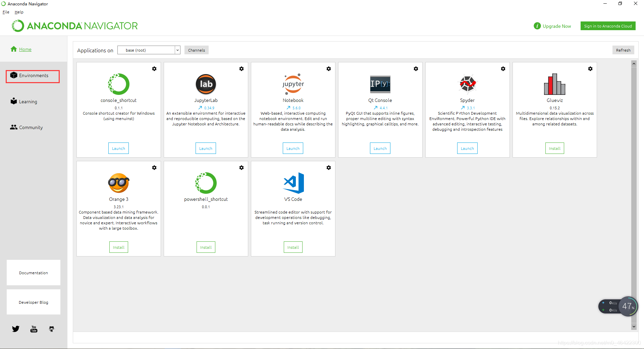Click the network speed 47% widget

click(618, 306)
